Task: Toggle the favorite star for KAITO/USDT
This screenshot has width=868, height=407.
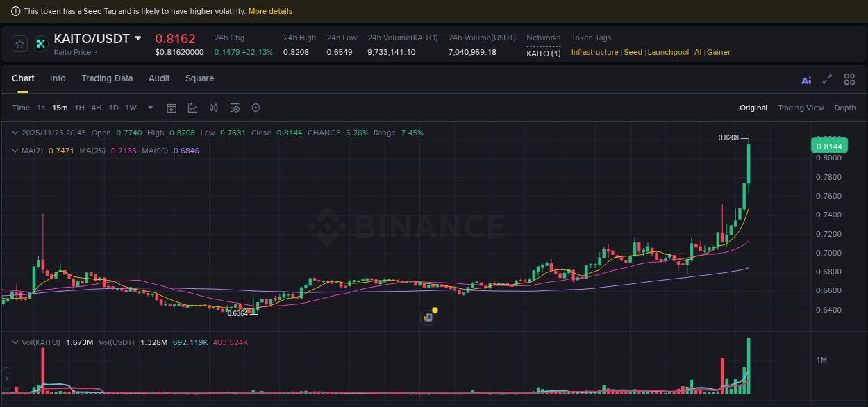Action: (19, 43)
